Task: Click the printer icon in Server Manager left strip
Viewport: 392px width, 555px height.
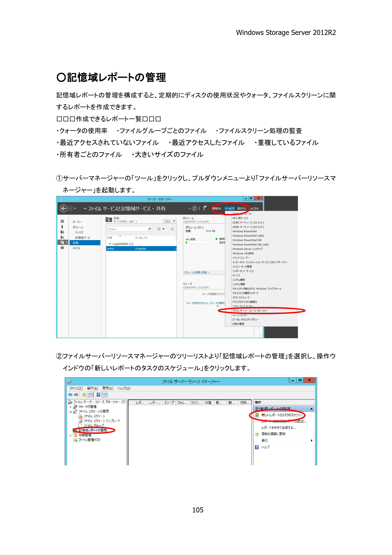Action: click(x=62, y=248)
